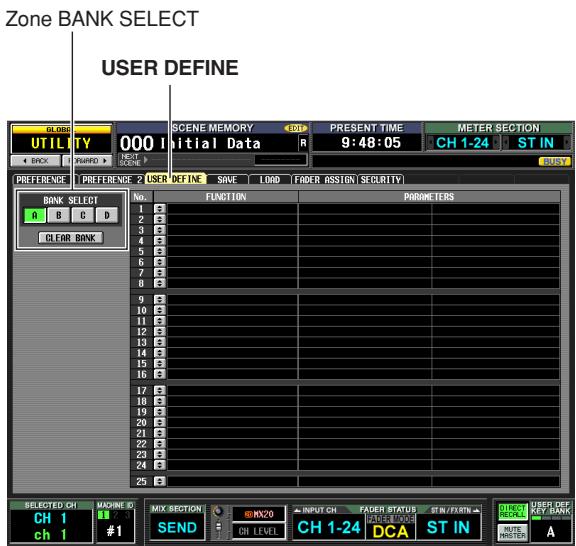The height and width of the screenshot is (546, 576).
Task: Open function selector for row 21
Action: point(159,433)
